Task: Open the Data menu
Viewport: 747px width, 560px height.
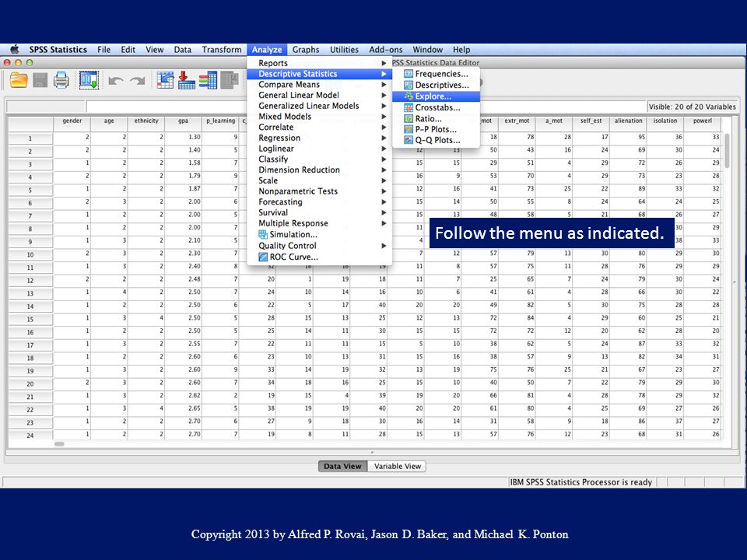Action: [182, 50]
